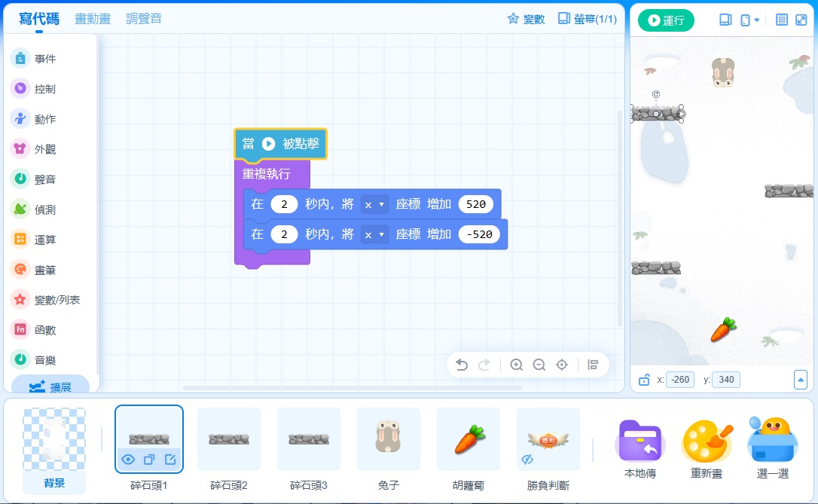This screenshot has height=504, width=818.
Task: Open the 重新畫 paint editor
Action: point(707,441)
